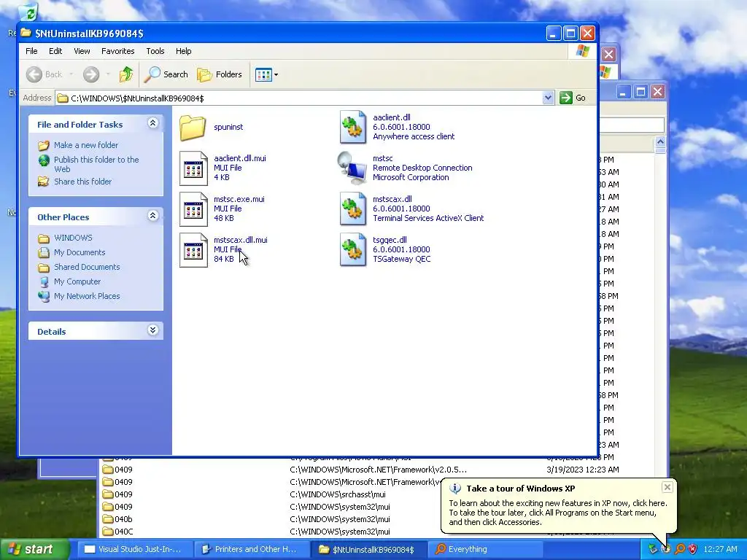Viewport: 747px width, 560px height.
Task: Click Share this folder
Action: pos(83,182)
